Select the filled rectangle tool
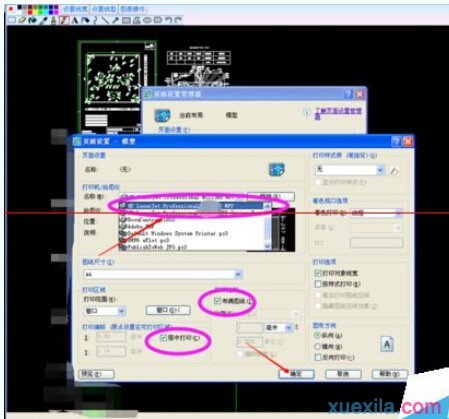The height and width of the screenshot is (419, 449). click(126, 20)
